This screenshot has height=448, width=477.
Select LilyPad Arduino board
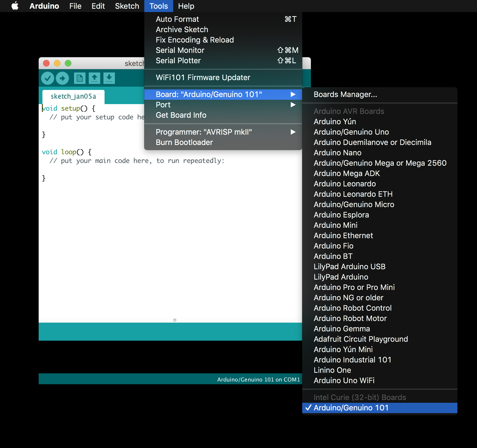point(380,277)
